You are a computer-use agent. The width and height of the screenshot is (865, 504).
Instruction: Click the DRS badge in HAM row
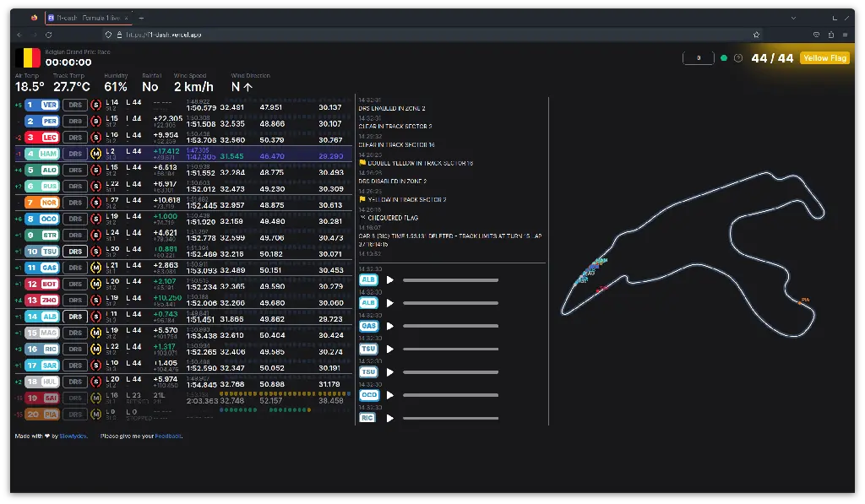[75, 154]
